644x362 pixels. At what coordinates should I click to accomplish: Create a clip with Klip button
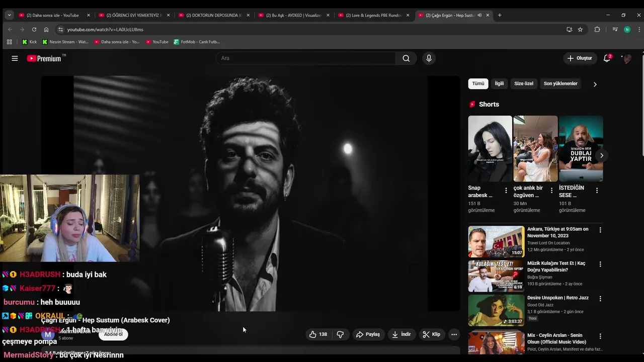[x=431, y=334]
